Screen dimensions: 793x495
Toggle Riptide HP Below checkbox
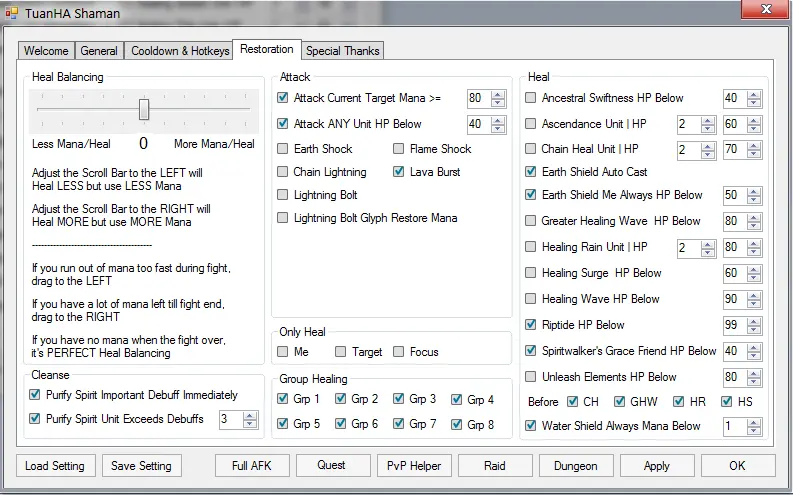pyautogui.click(x=531, y=325)
